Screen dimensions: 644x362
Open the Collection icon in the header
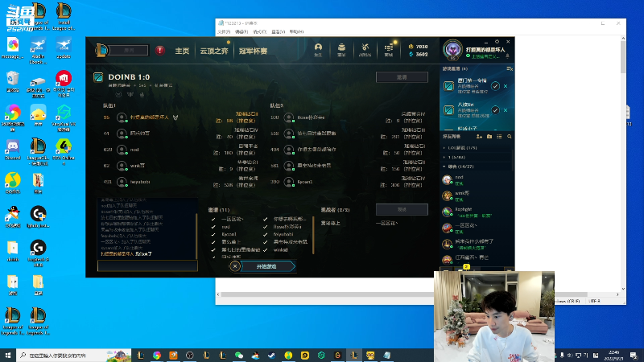tap(341, 50)
